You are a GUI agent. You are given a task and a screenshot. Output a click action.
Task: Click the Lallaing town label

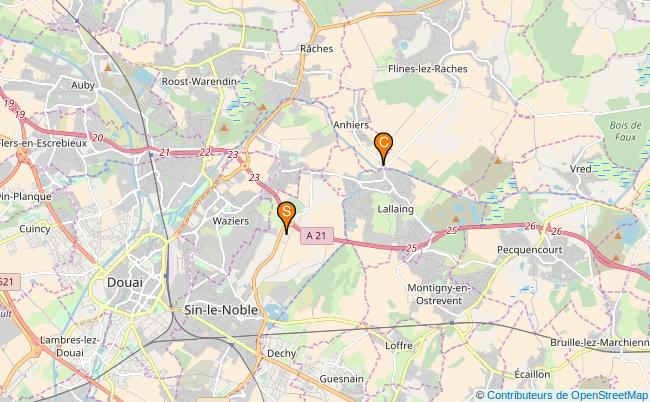tap(395, 209)
